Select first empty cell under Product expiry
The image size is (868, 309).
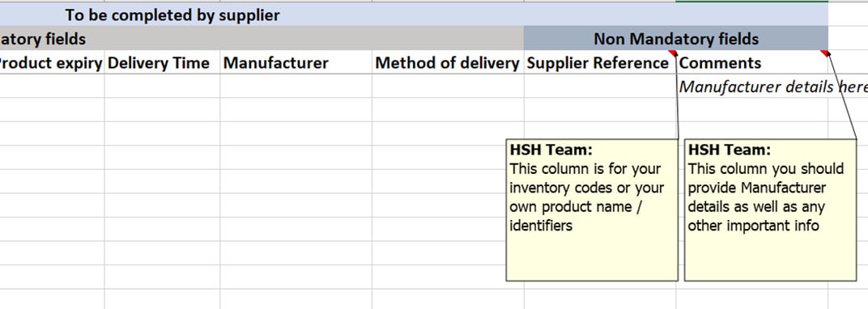[52, 87]
